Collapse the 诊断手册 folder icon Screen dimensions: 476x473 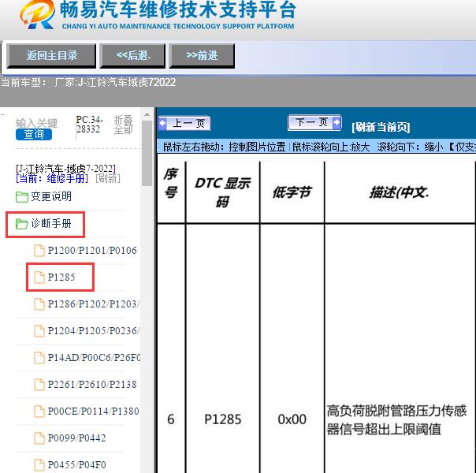(x=22, y=224)
